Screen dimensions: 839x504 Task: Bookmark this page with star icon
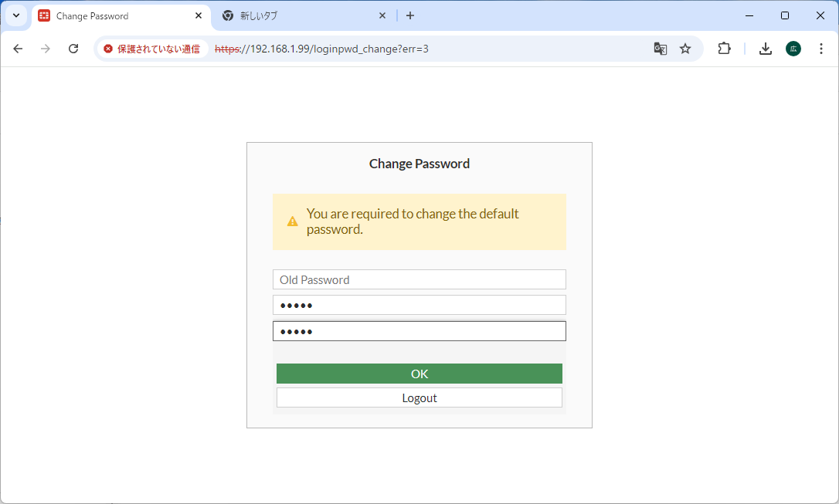685,49
